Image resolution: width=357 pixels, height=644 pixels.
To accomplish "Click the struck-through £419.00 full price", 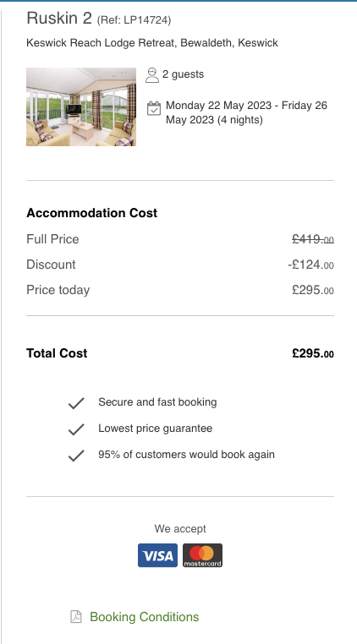I will pos(313,239).
